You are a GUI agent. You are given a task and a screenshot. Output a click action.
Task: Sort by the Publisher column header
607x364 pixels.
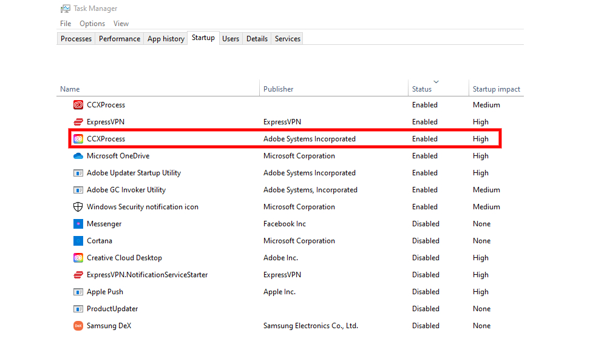(278, 89)
